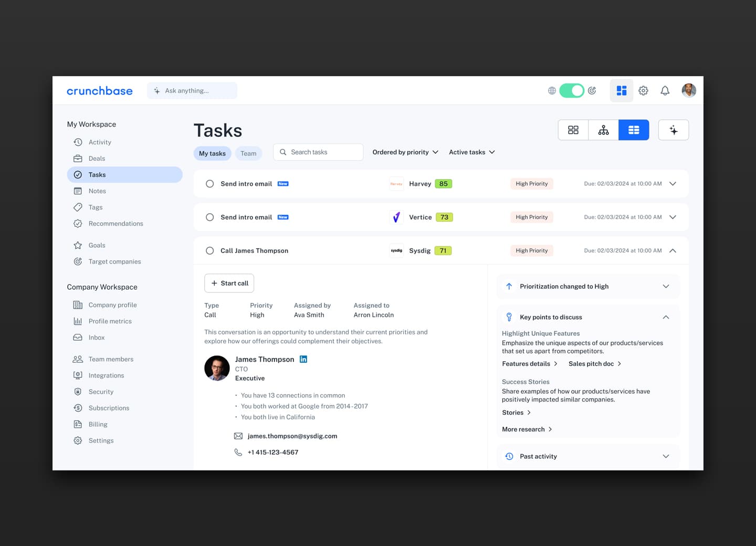Click the Harvey company logo
This screenshot has height=546, width=756.
[x=396, y=184]
